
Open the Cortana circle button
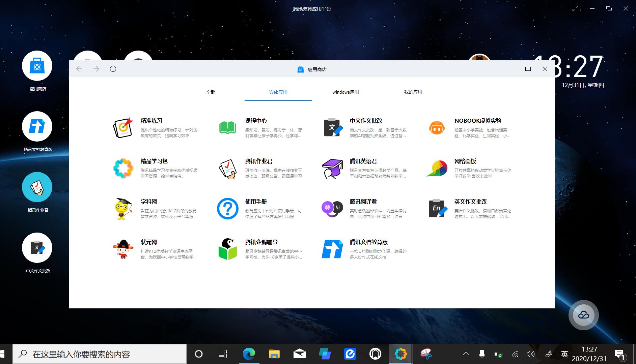199,354
